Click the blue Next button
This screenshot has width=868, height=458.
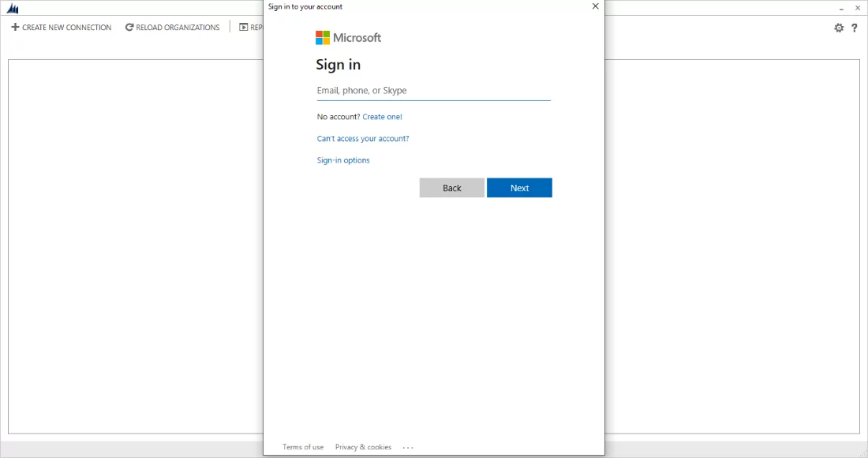coord(519,188)
